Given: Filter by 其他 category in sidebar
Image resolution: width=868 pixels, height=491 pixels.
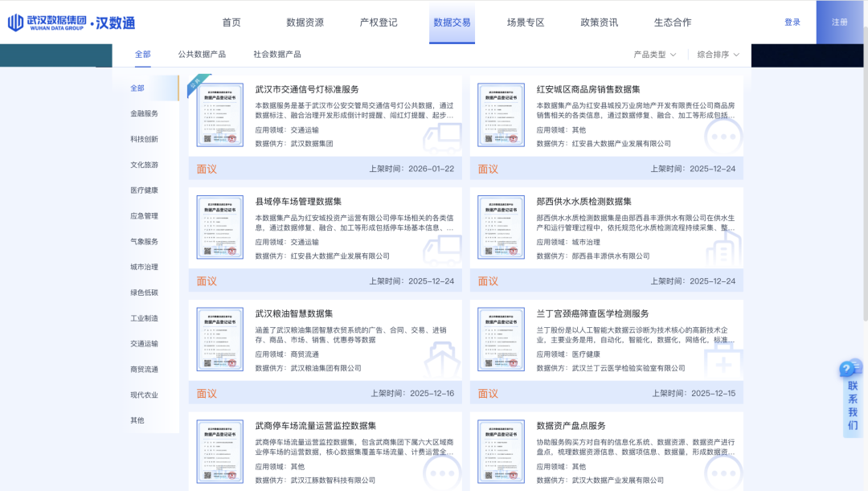Looking at the screenshot, I should tap(137, 420).
